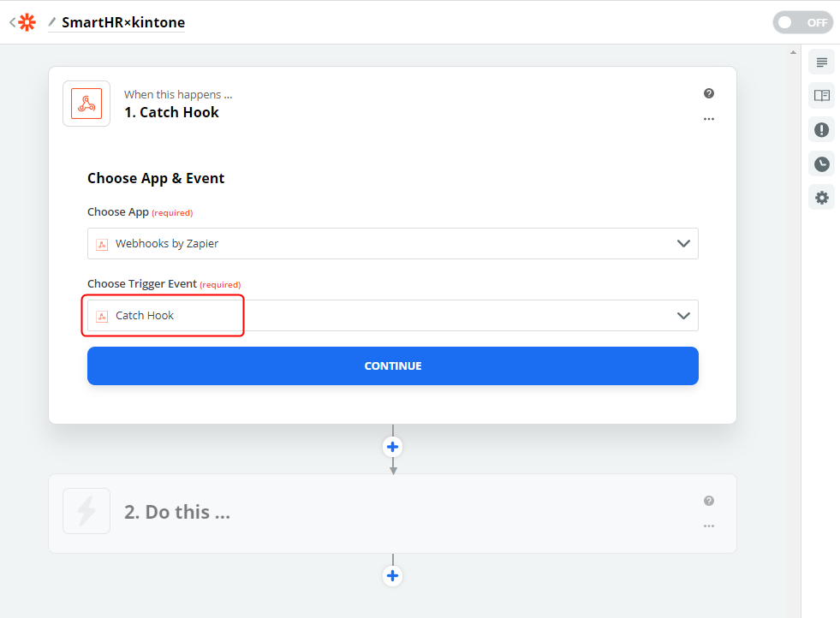Click the 'Choose App & Event' heading
Viewport: 840px width, 618px height.
(156, 178)
